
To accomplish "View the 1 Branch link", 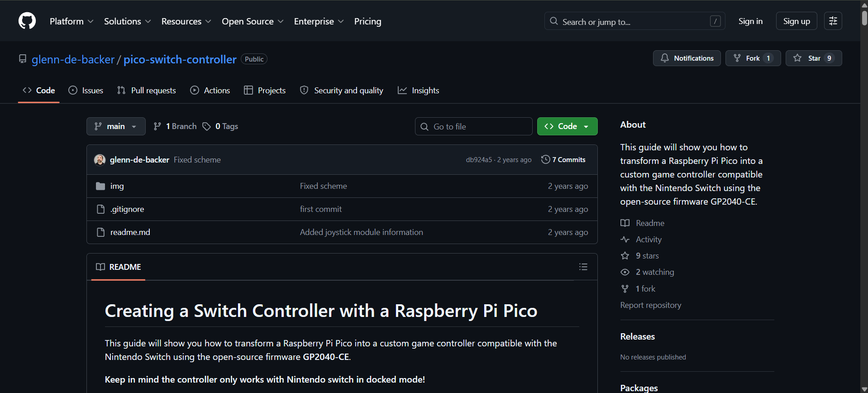I will [x=175, y=126].
